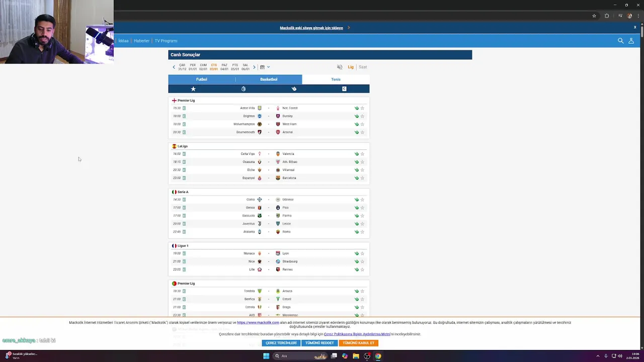Click the Aston Villa team crest

click(260, 108)
